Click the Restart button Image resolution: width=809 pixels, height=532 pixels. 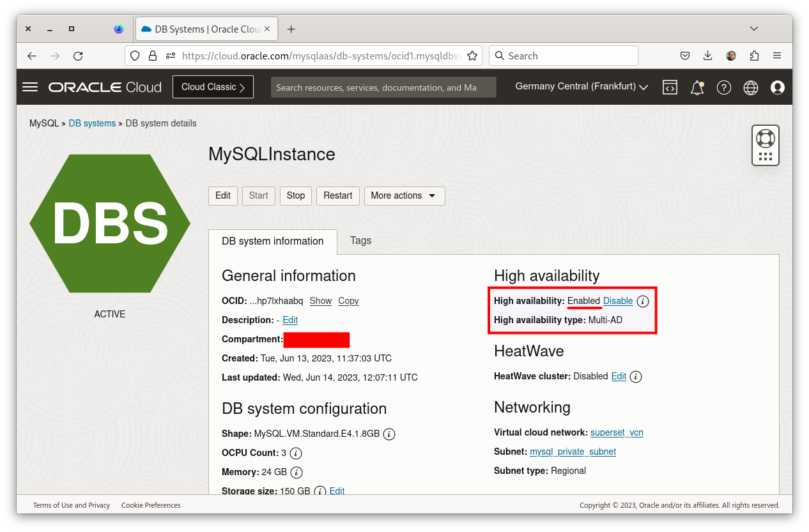(337, 195)
